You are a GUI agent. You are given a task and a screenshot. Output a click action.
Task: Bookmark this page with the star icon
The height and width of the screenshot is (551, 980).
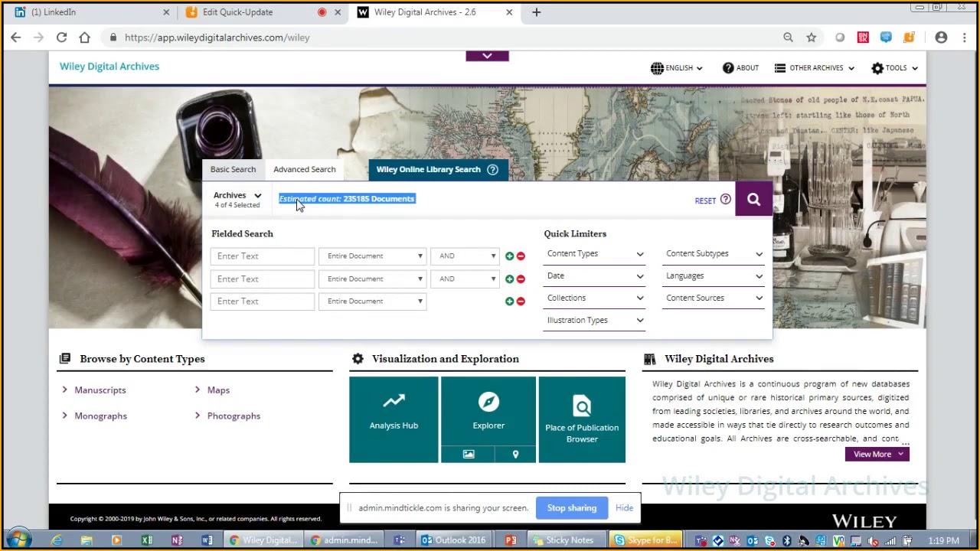811,37
